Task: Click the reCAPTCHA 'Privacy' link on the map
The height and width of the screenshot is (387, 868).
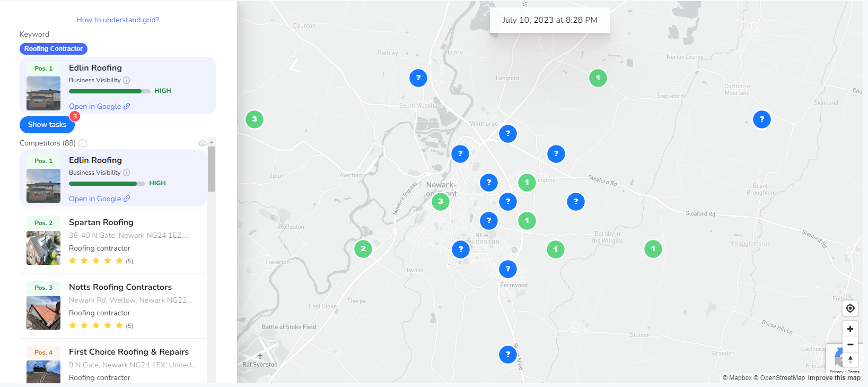Action: [x=836, y=372]
